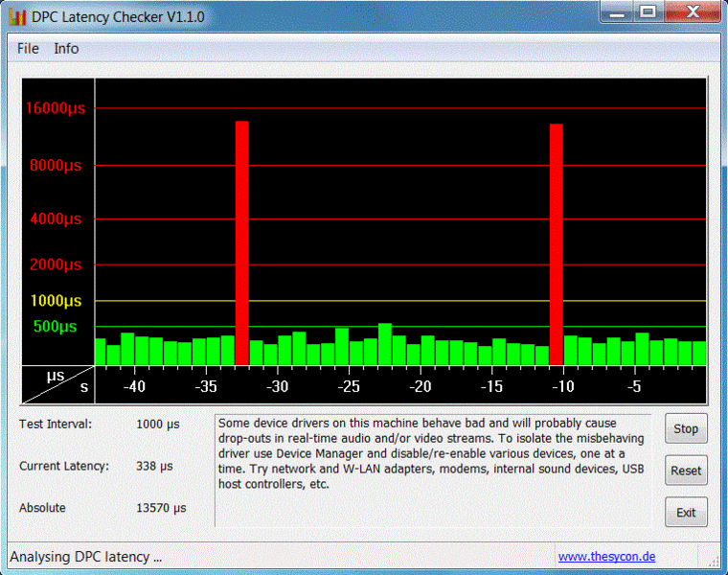Click the driver warning message text box
728x575 pixels.
433,471
